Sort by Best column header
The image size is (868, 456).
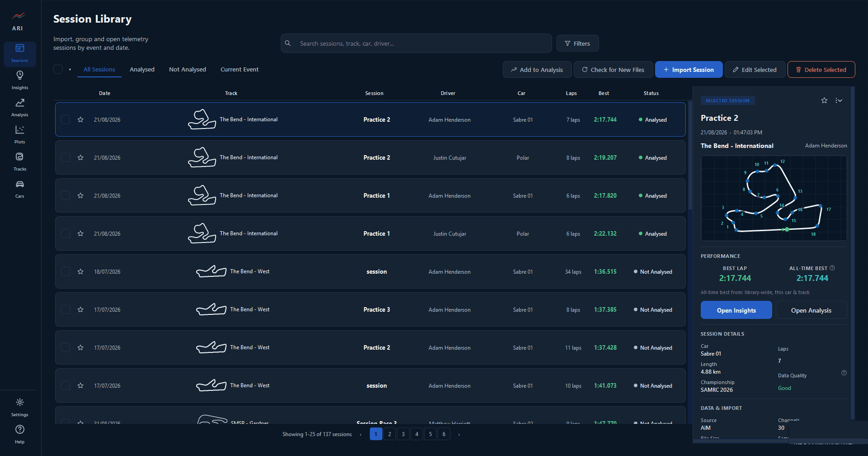pyautogui.click(x=604, y=93)
